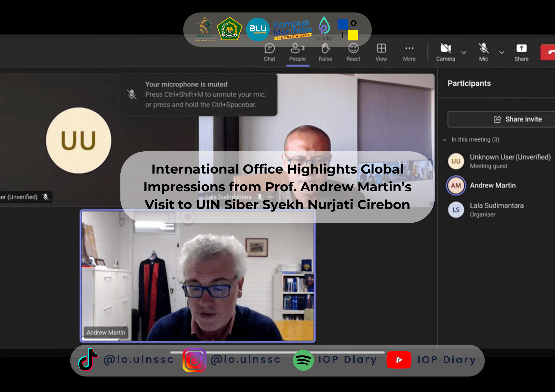
Task: Collapse the In this meeting (3) list
Action: tap(445, 140)
